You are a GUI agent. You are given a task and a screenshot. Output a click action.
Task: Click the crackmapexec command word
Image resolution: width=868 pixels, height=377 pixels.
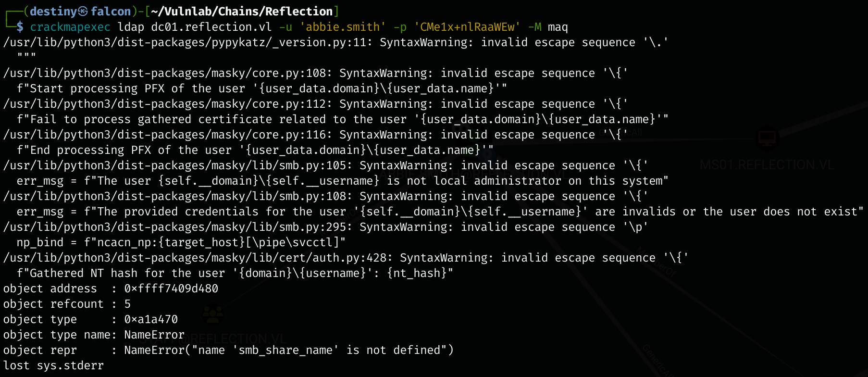pyautogui.click(x=70, y=27)
